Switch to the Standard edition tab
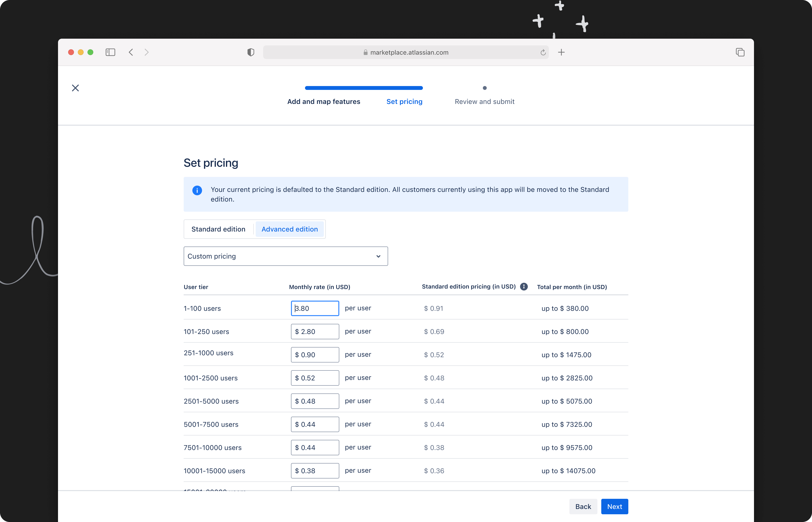The image size is (812, 522). click(x=218, y=229)
